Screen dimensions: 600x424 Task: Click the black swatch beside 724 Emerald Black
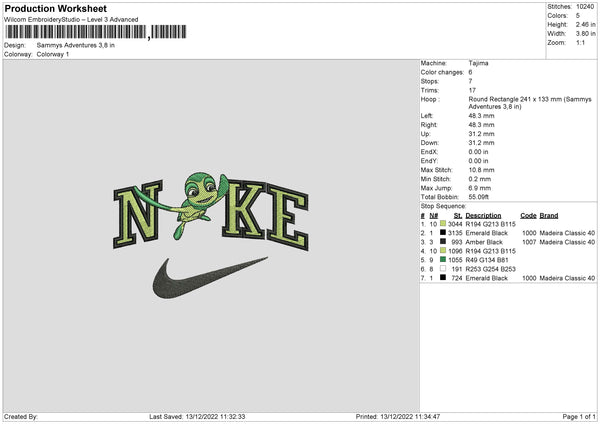pyautogui.click(x=443, y=278)
